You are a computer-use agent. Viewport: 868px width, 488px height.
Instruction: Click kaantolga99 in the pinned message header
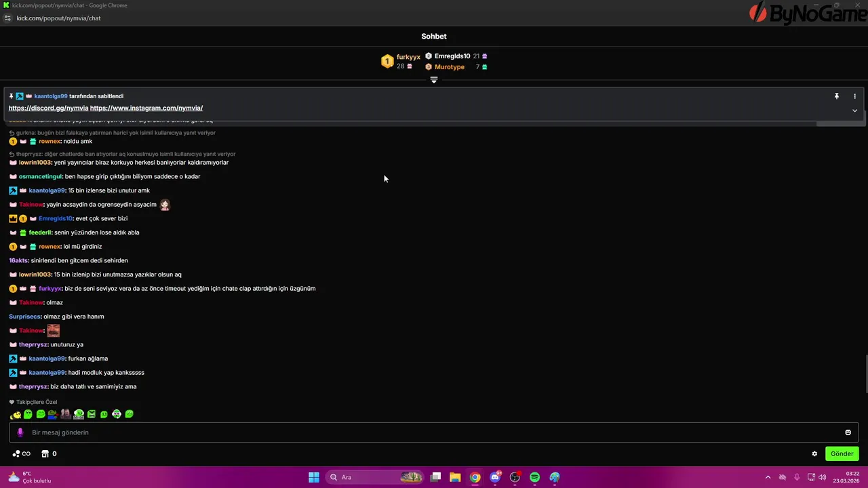pyautogui.click(x=51, y=96)
